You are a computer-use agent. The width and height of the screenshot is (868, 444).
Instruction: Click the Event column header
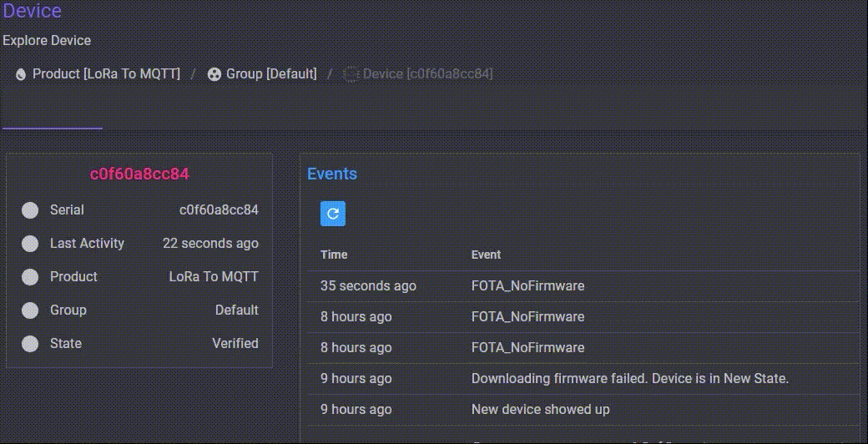(486, 255)
